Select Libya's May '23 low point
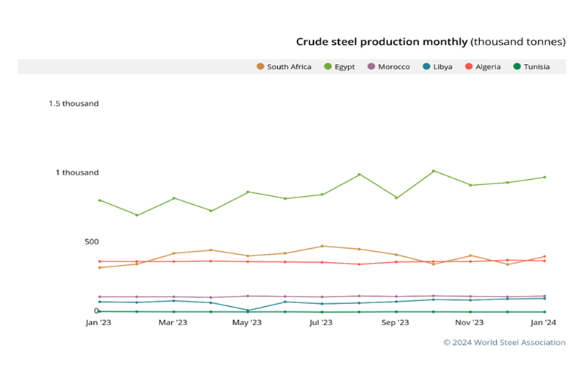The image size is (588, 392). coord(248,310)
